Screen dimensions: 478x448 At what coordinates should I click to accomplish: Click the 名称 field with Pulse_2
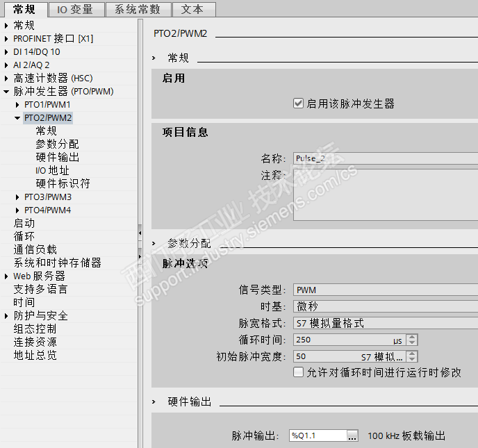click(386, 158)
